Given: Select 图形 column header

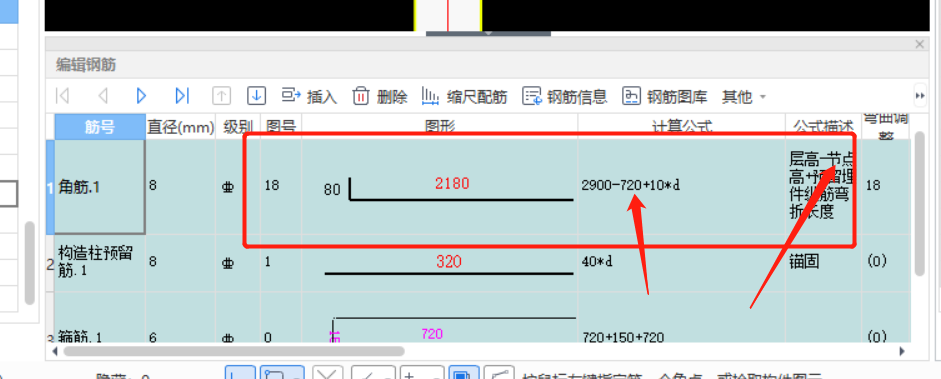Looking at the screenshot, I should tap(440, 127).
